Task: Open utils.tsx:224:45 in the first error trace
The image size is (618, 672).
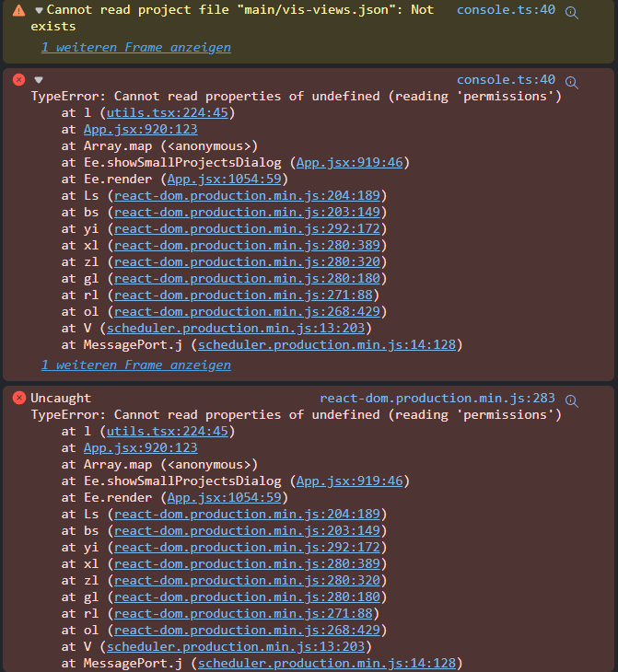Action: click(x=167, y=113)
